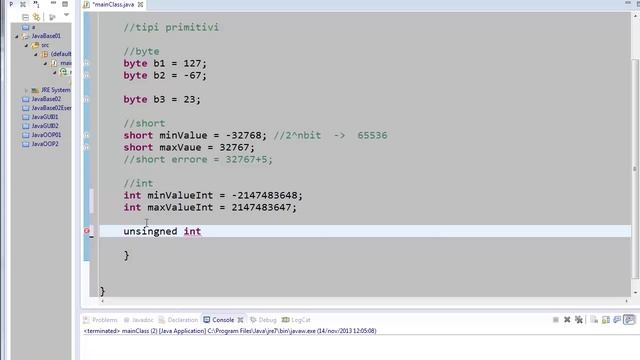Click Remove All Terminated Launches icon
The image size is (640, 360).
(x=578, y=320)
